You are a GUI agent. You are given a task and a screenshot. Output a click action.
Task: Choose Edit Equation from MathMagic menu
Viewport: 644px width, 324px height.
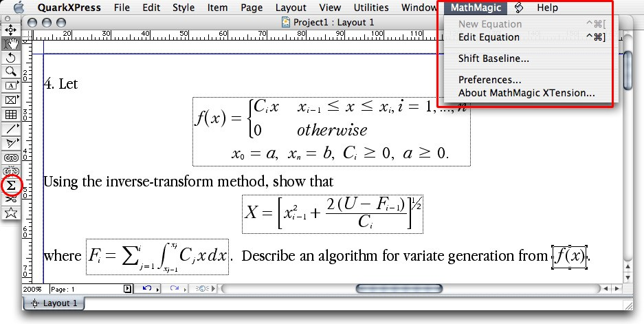tap(489, 37)
